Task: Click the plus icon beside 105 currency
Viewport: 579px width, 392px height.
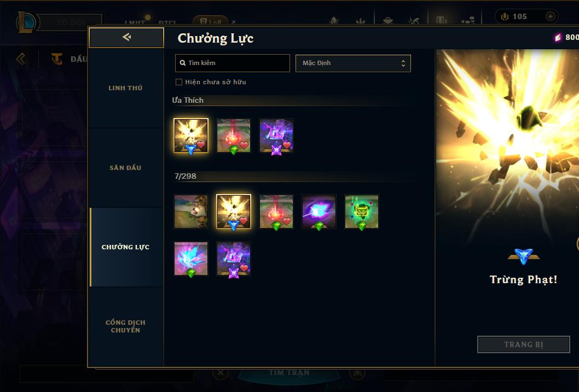Action: coord(551,16)
